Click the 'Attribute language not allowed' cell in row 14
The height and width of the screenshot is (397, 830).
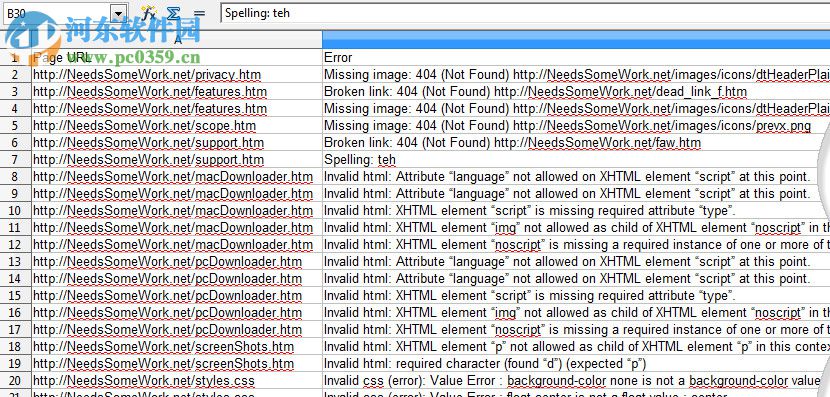(576, 278)
